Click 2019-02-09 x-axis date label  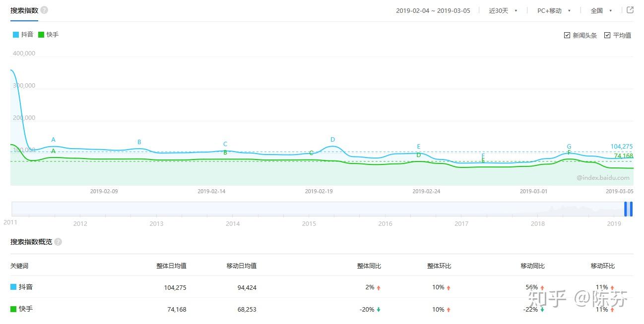coord(104,191)
